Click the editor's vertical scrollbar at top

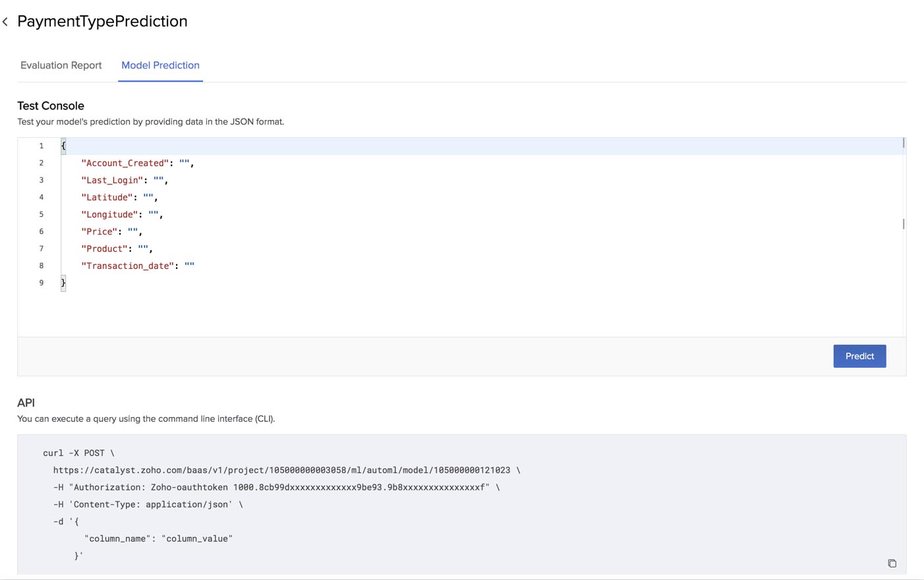(x=903, y=143)
